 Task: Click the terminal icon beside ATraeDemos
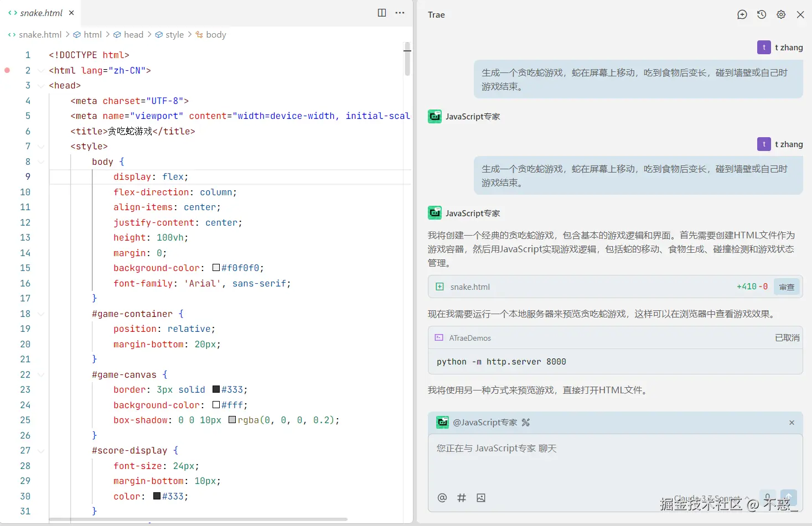[x=439, y=337]
